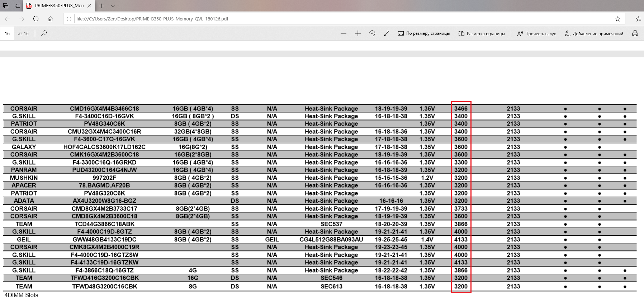The height and width of the screenshot is (297, 644).
Task: Add this page to favorites
Action: click(617, 19)
